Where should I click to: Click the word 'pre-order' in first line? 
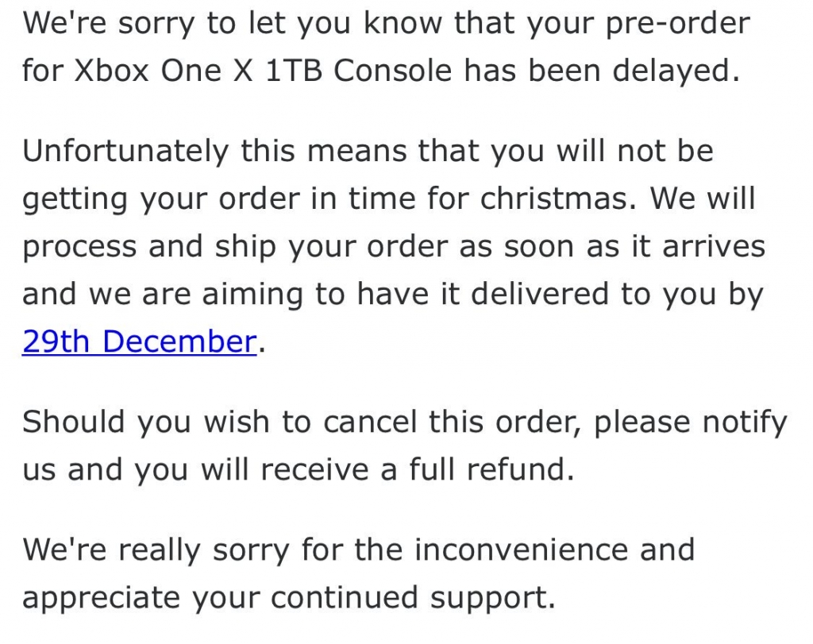(678, 24)
